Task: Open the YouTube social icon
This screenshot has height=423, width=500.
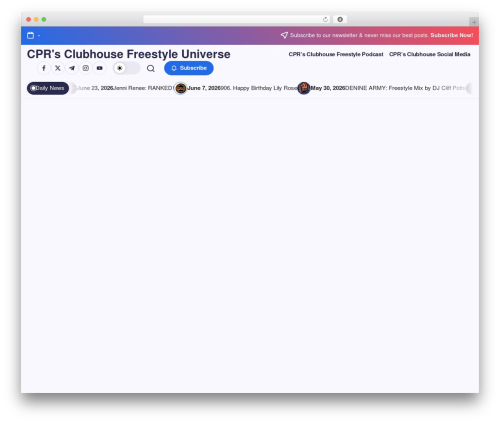Action: pyautogui.click(x=100, y=68)
